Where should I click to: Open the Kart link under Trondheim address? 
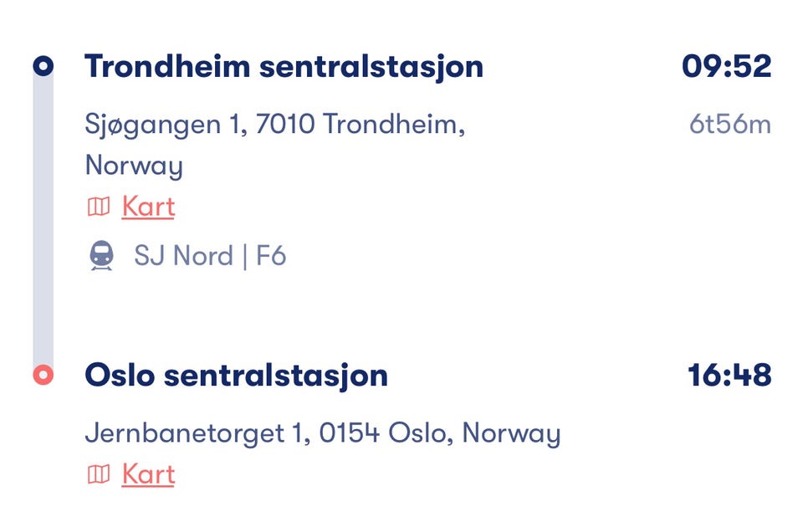148,206
